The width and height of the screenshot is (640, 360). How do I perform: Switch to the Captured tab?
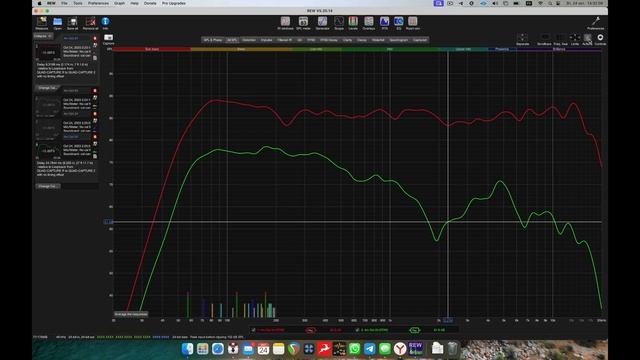[x=420, y=40]
